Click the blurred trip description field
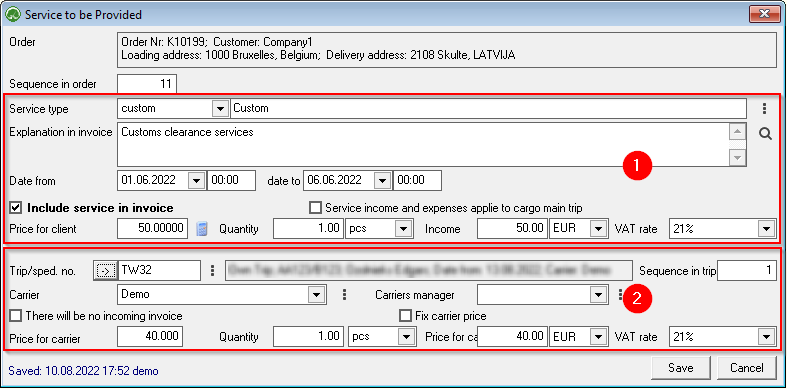 click(428, 271)
